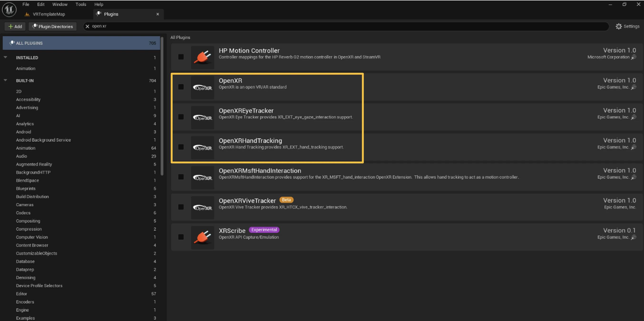Open plugin Settings
644x321 pixels.
pyautogui.click(x=628, y=26)
